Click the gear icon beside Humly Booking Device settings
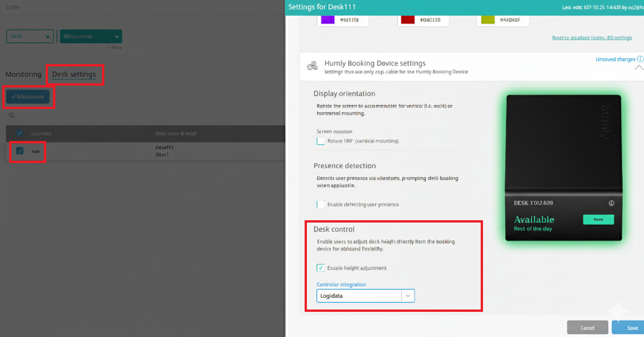The image size is (644, 337). pos(312,66)
